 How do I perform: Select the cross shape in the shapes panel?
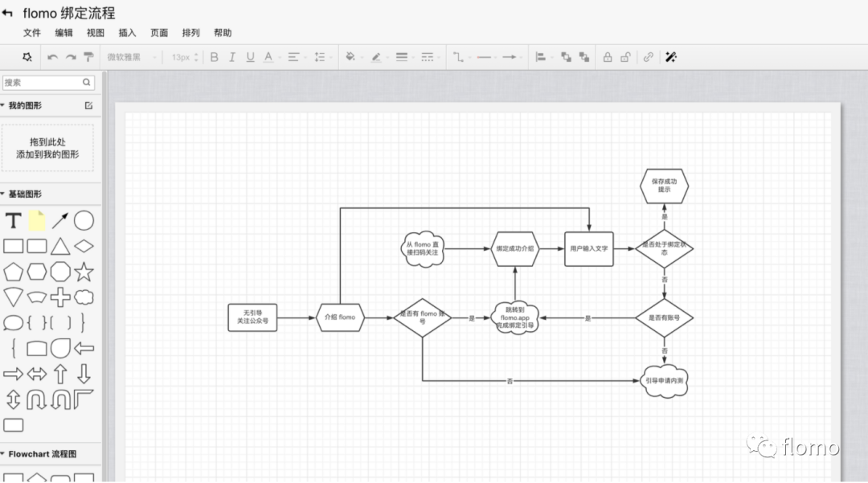60,297
